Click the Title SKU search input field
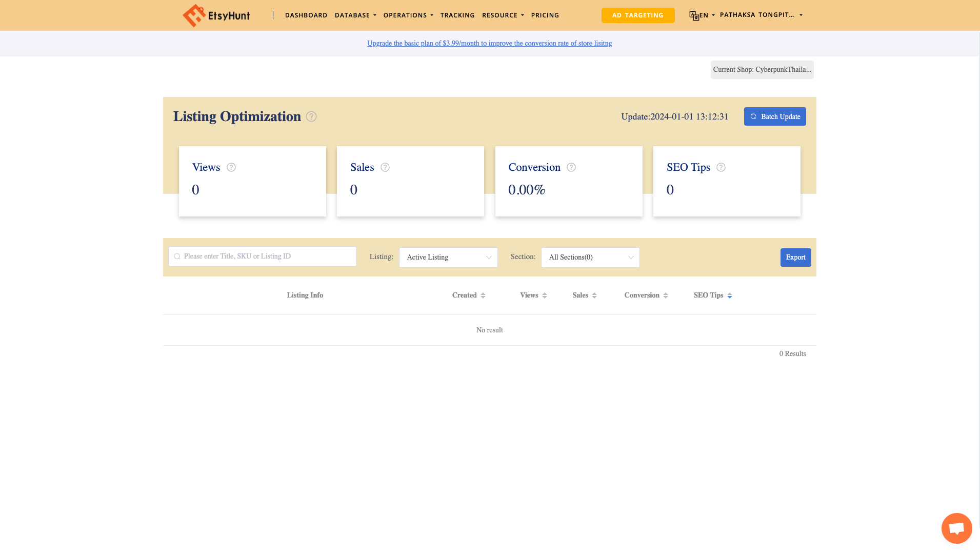The image size is (980, 554). pos(262,256)
